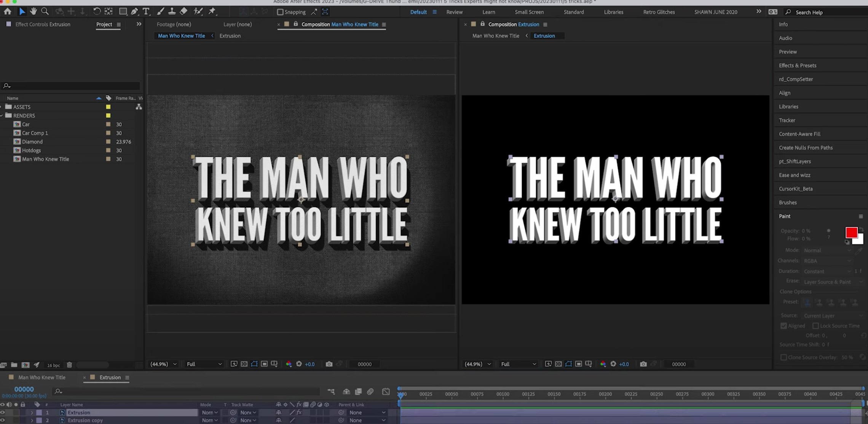
Task: Delete selected project item with trash icon
Action: tap(69, 365)
